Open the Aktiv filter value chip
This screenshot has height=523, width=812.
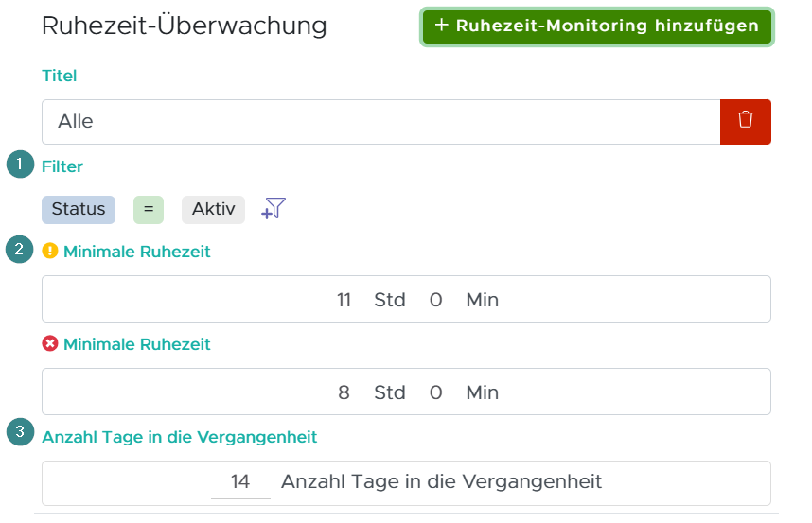pos(213,209)
